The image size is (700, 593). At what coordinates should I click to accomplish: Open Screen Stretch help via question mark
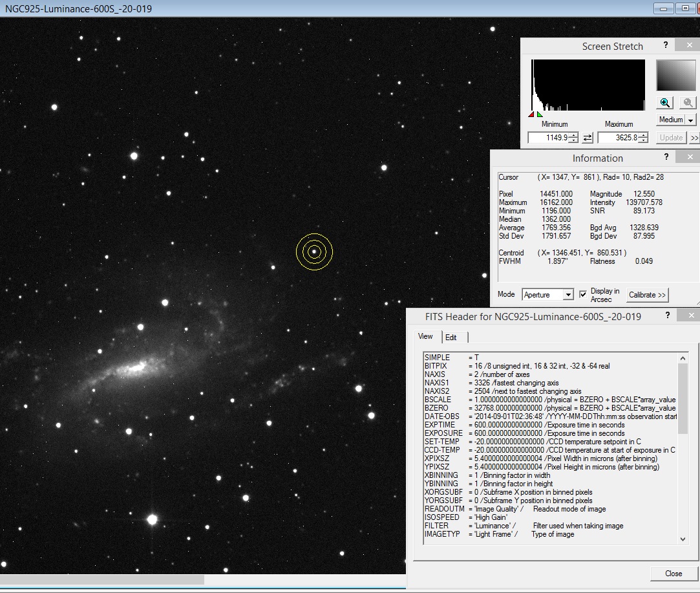pyautogui.click(x=666, y=45)
